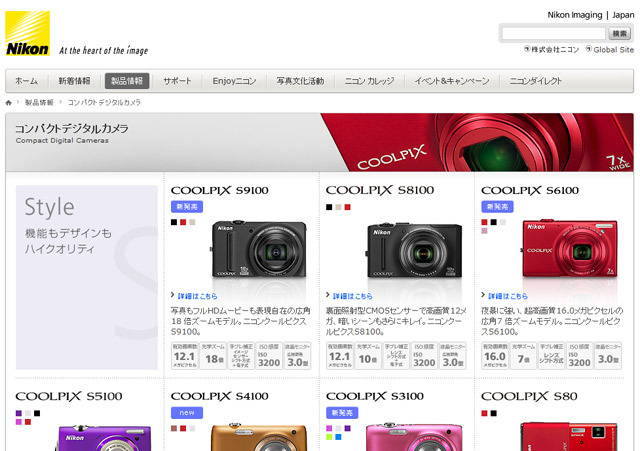Click the 10x optical zoom icon for S8100
This screenshot has height=451, width=640.
point(368,356)
